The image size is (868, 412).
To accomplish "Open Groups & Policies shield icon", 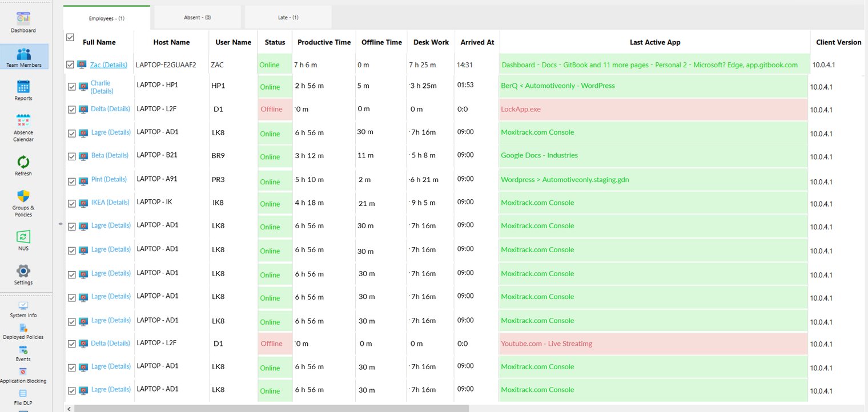I will tap(23, 196).
